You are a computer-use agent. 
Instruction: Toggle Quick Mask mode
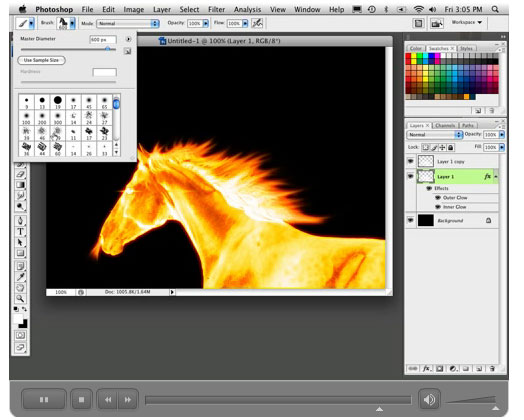point(20,335)
